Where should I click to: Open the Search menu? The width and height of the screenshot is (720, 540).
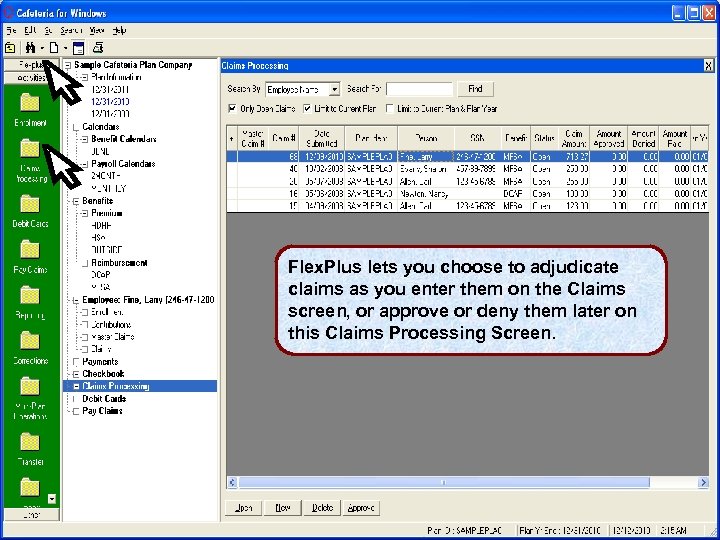[x=71, y=30]
